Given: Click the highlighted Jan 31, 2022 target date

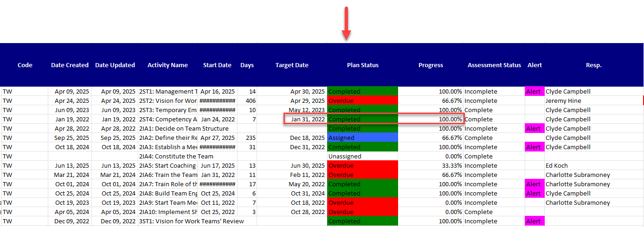Looking at the screenshot, I should [x=308, y=119].
